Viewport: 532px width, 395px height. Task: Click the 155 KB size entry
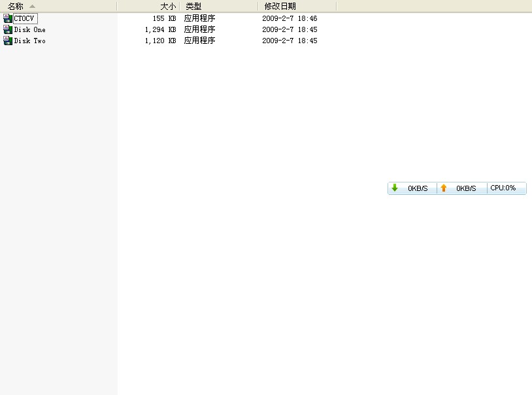point(164,18)
